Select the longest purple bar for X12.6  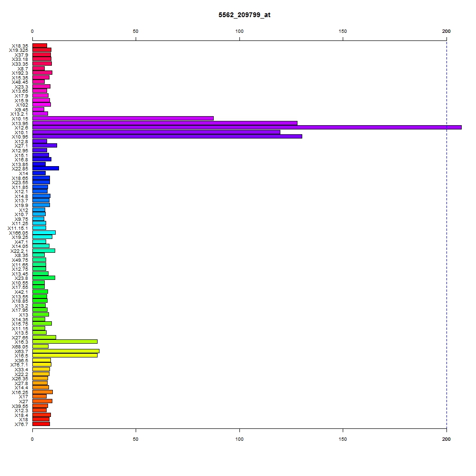[247, 128]
